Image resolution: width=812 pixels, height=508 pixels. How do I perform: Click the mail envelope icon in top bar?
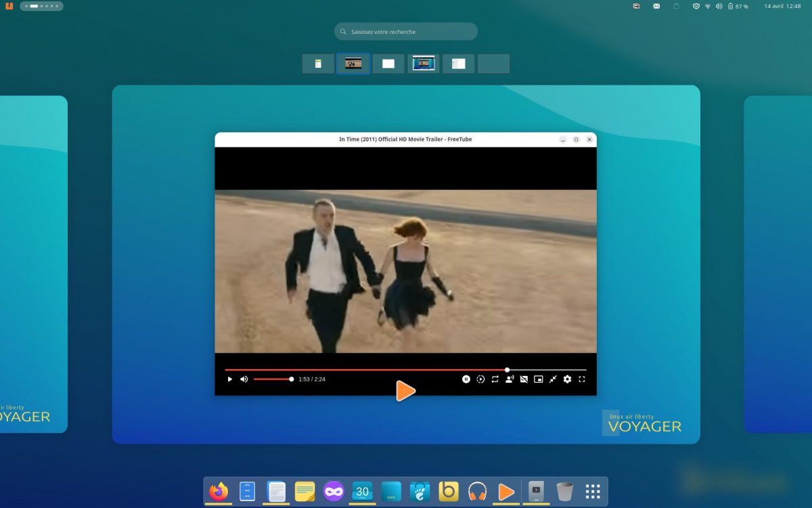(x=656, y=6)
